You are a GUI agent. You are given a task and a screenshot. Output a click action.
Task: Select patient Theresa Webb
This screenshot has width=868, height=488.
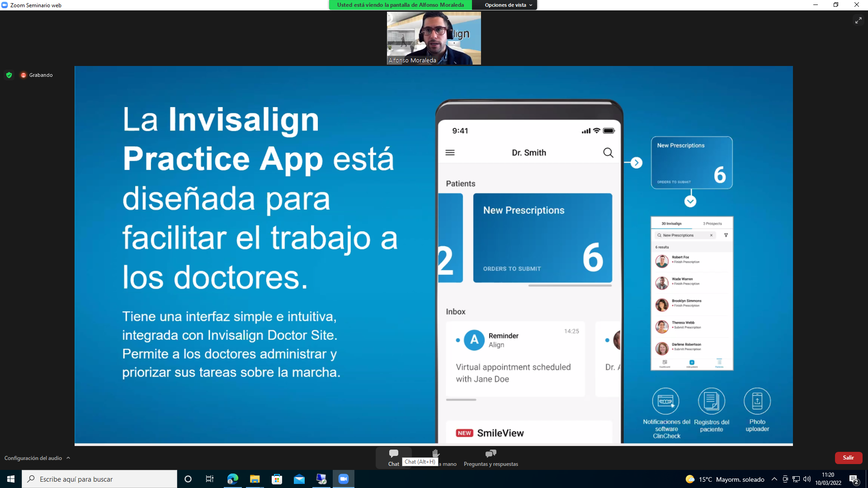click(x=692, y=326)
